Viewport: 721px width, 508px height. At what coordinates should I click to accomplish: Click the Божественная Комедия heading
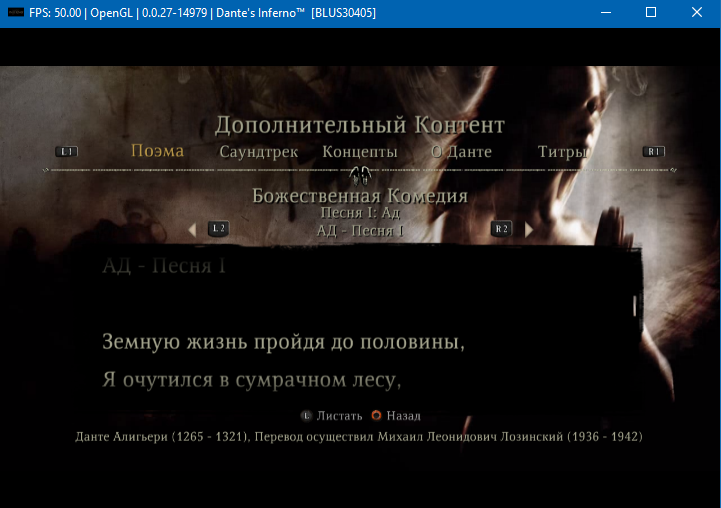(x=360, y=196)
